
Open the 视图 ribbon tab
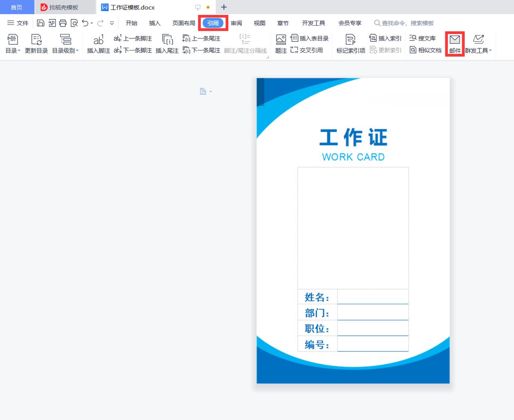click(x=260, y=23)
